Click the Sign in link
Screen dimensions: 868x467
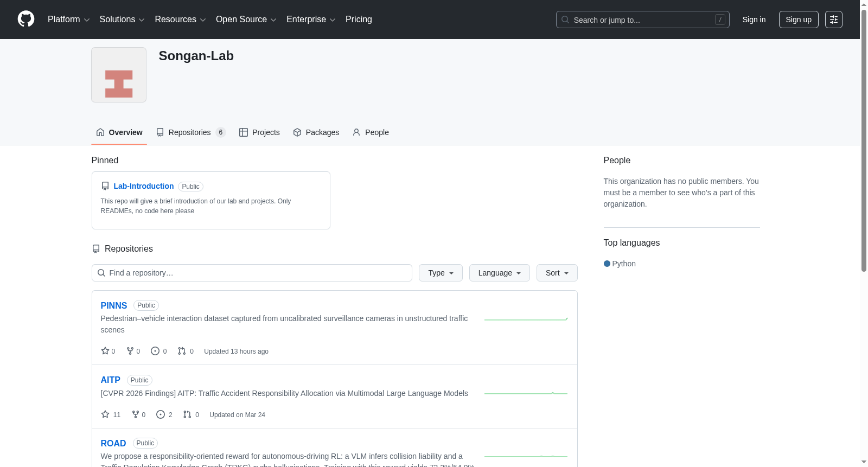pyautogui.click(x=754, y=20)
